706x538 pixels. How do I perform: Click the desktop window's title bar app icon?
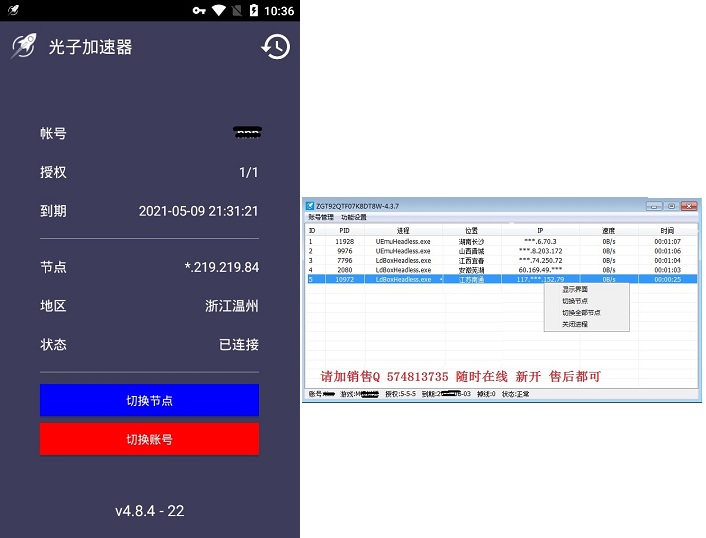(310, 206)
